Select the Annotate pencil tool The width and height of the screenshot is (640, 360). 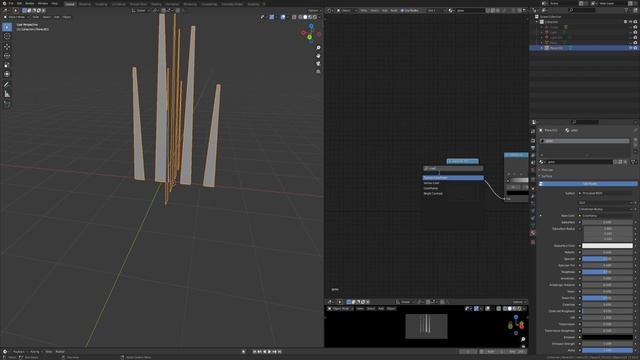pos(7,84)
